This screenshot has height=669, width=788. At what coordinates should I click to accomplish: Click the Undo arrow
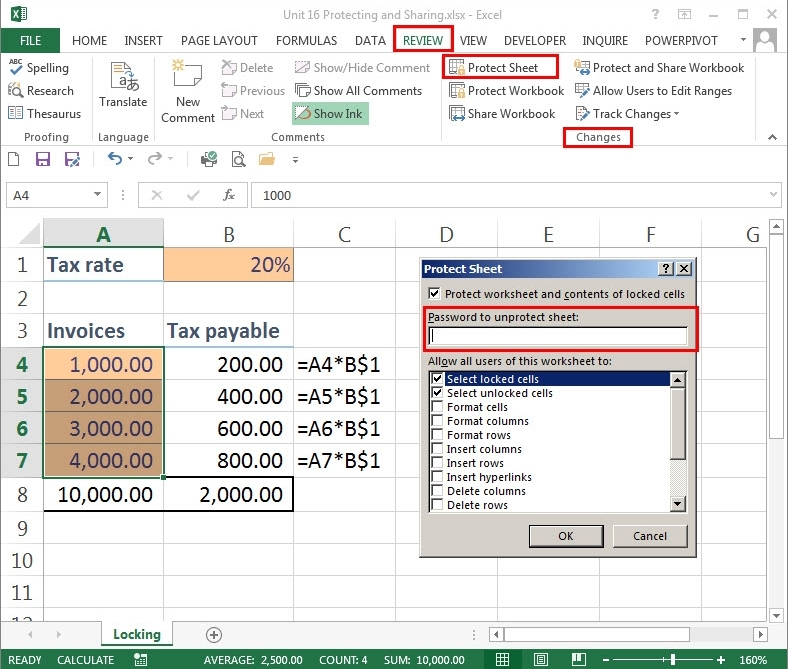(x=115, y=159)
